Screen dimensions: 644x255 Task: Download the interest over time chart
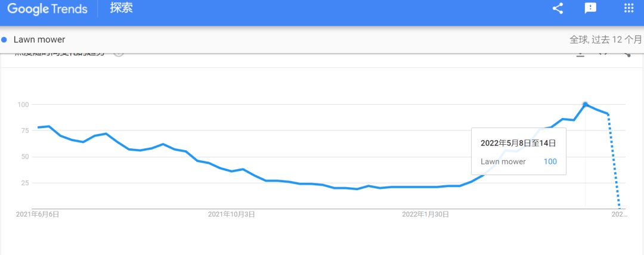click(x=580, y=54)
